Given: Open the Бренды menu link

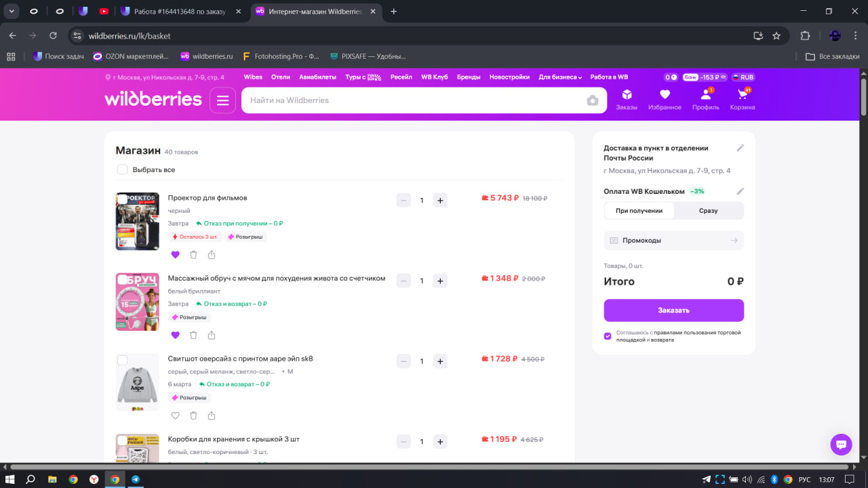Looking at the screenshot, I should (x=469, y=77).
